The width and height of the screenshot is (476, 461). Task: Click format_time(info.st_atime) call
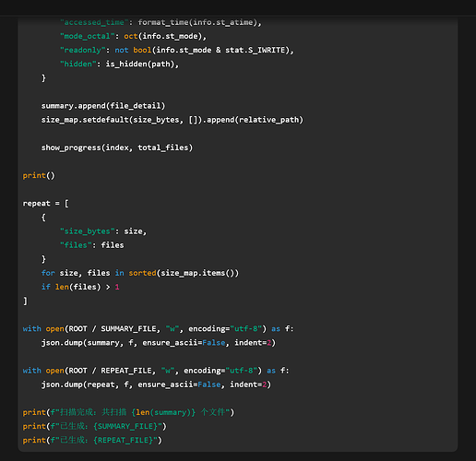pos(197,22)
